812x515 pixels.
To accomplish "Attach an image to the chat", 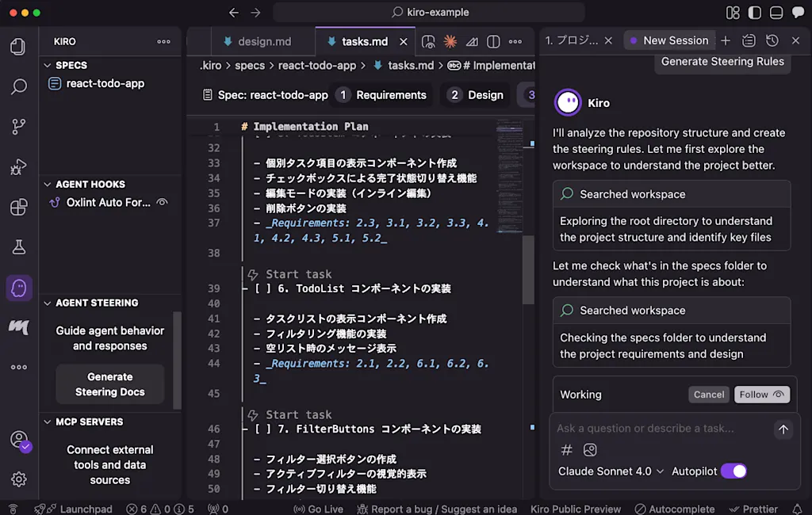I will pos(590,450).
